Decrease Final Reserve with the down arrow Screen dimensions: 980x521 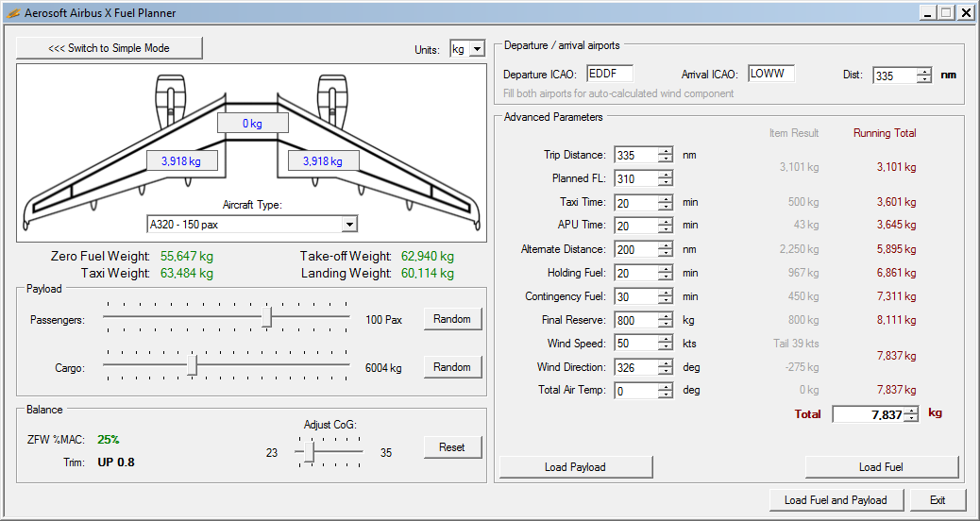665,324
